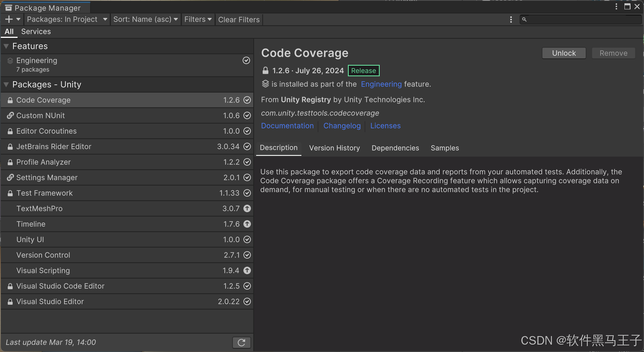The height and width of the screenshot is (352, 644).
Task: Open the Packages: In Project dropdown
Action: click(67, 19)
